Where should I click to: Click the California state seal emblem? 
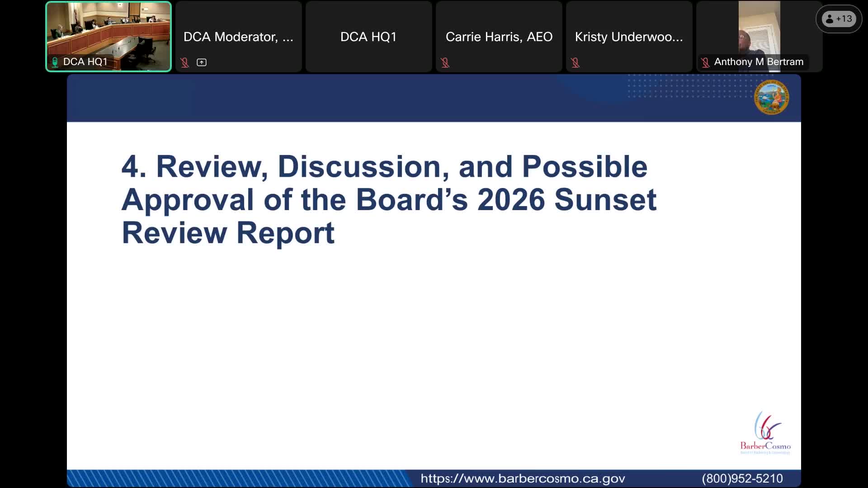click(x=771, y=97)
